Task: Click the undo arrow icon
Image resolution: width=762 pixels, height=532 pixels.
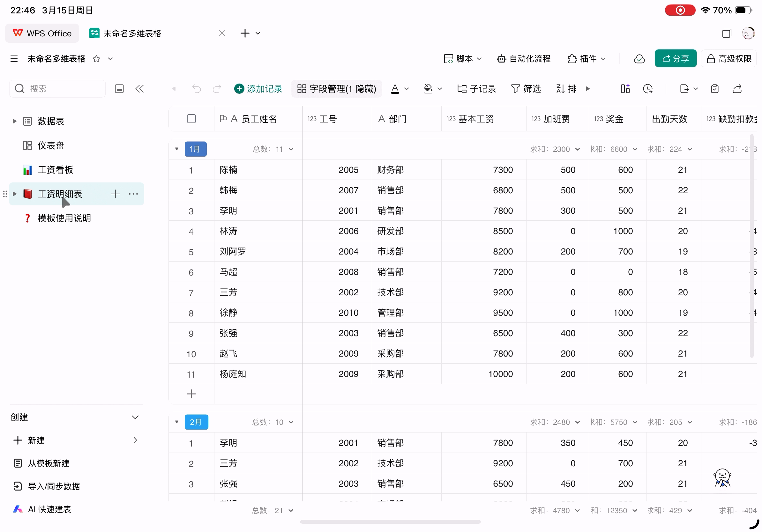Action: (x=197, y=89)
